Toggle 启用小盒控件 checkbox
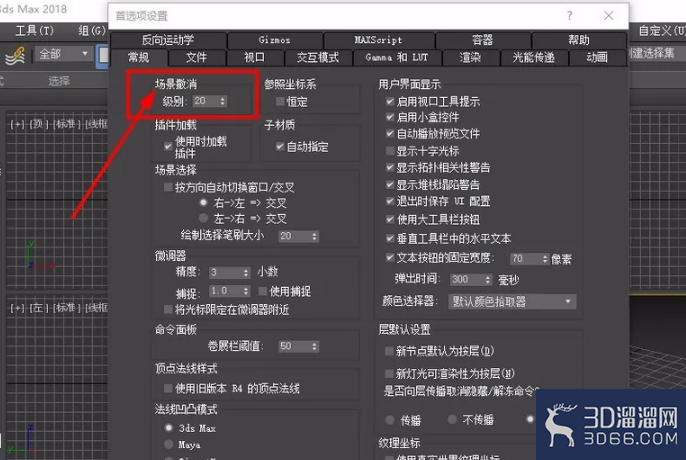 (390, 117)
